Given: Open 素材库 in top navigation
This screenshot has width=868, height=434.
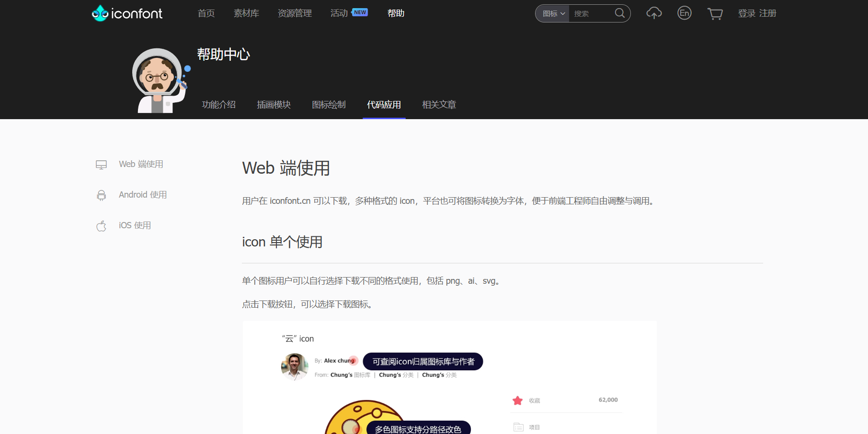Looking at the screenshot, I should pos(246,13).
